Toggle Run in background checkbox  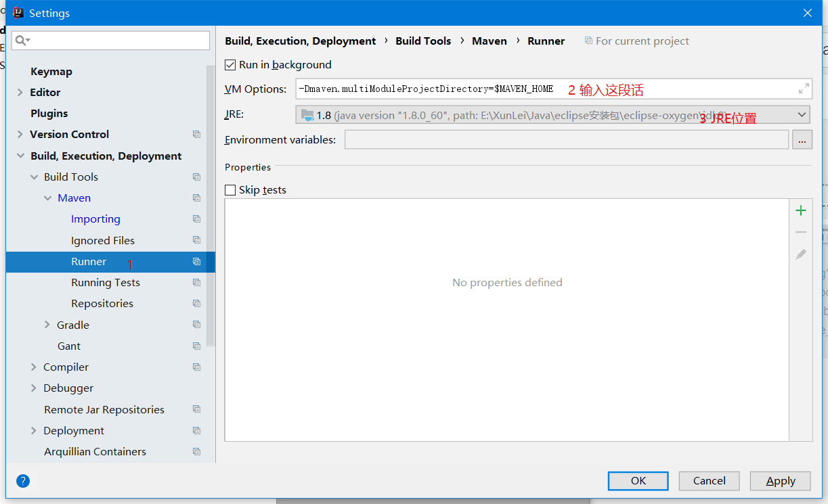pos(230,65)
